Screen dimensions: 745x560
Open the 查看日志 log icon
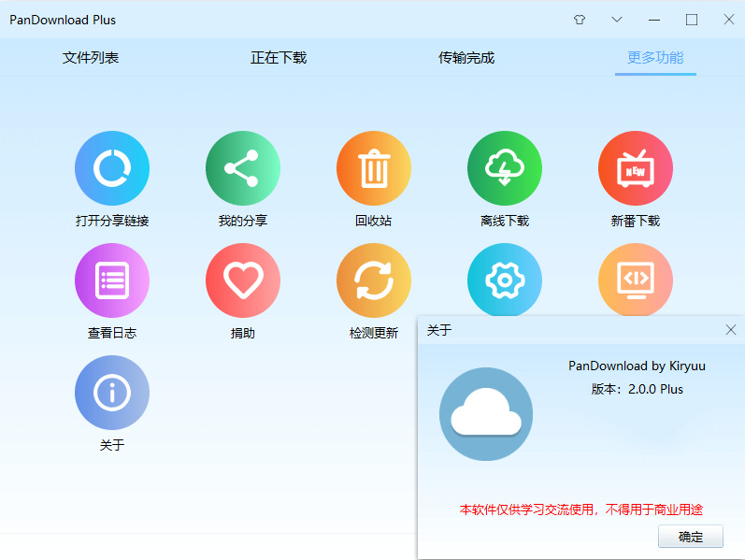point(112,280)
